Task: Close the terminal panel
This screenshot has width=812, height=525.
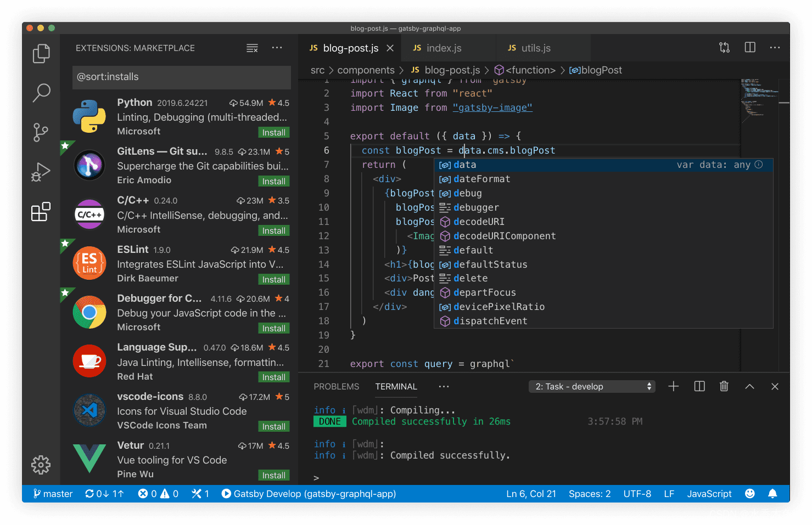Action: pos(775,386)
